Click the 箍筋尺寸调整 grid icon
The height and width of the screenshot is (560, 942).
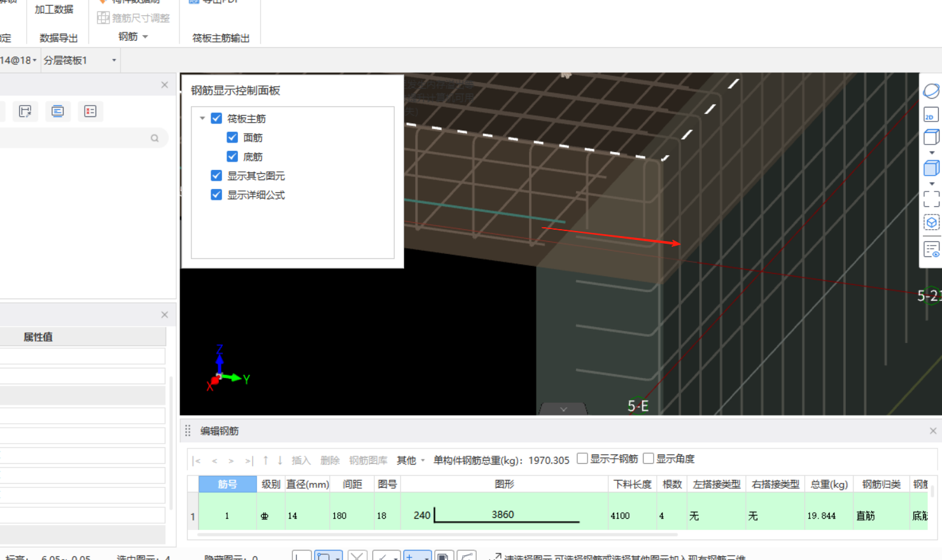[103, 18]
